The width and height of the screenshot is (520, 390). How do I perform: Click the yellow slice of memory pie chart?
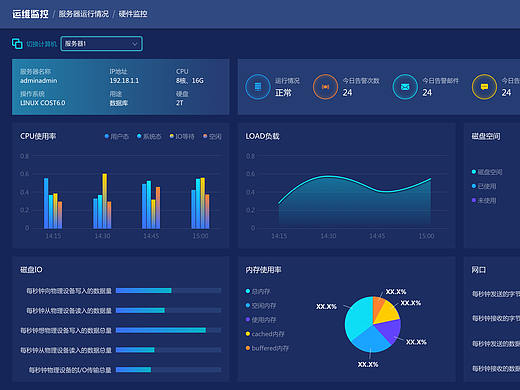click(389, 313)
